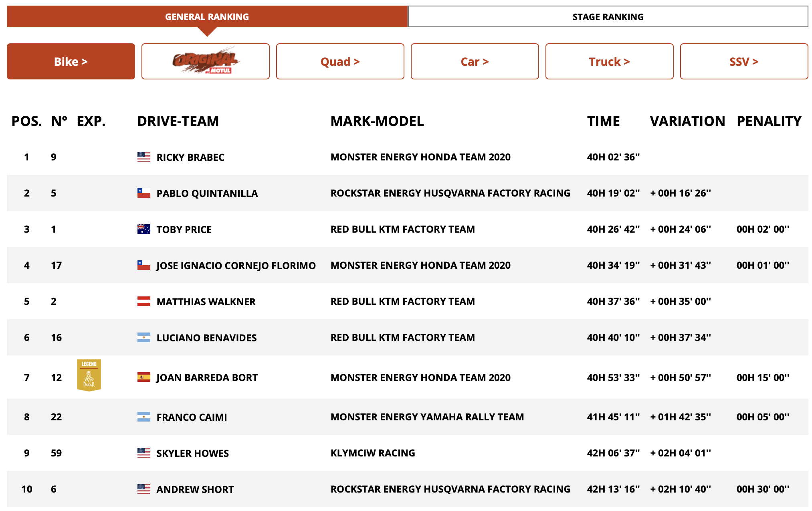The width and height of the screenshot is (812, 511).
Task: Click the Argentina flag next to Franco Caimi
Action: (144, 417)
